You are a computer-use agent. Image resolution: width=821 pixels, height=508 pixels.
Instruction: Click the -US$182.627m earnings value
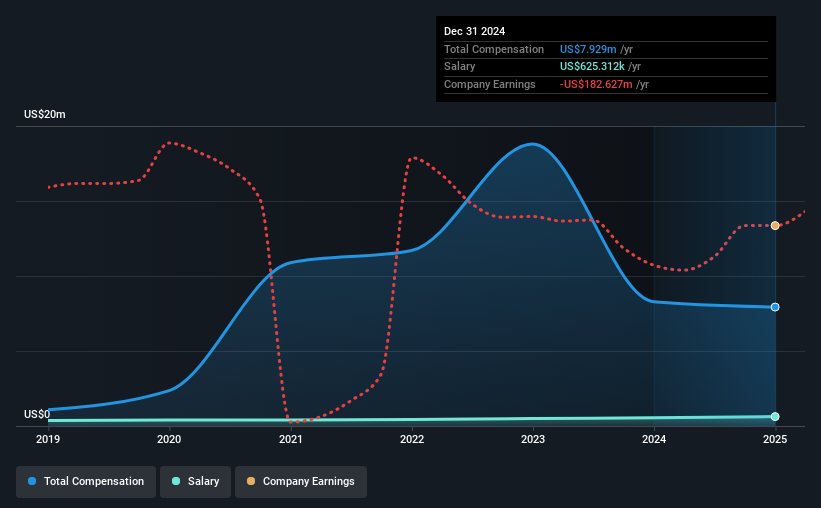pyautogui.click(x=596, y=84)
